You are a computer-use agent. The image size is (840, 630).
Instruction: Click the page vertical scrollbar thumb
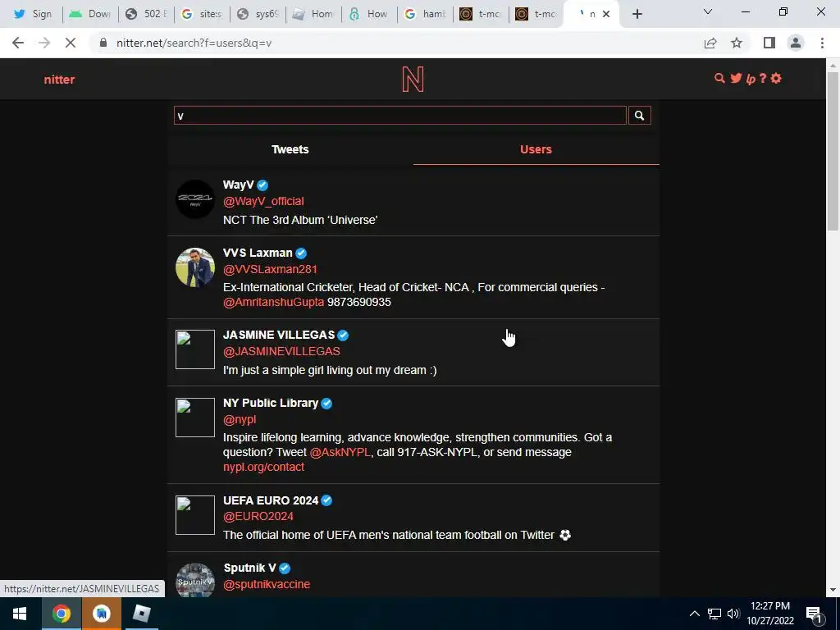coord(833,150)
